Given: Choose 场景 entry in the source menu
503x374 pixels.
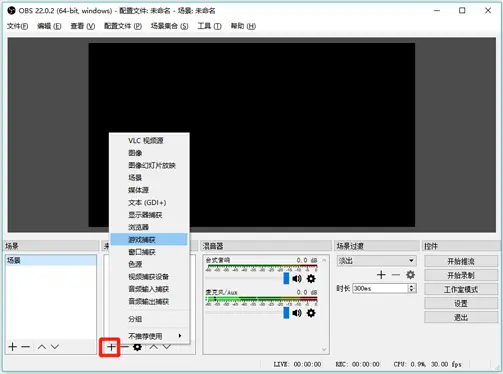Looking at the screenshot, I should pyautogui.click(x=149, y=178).
